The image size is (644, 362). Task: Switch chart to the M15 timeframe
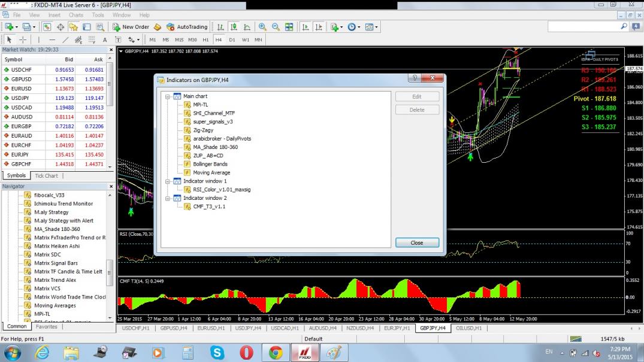[x=179, y=39]
